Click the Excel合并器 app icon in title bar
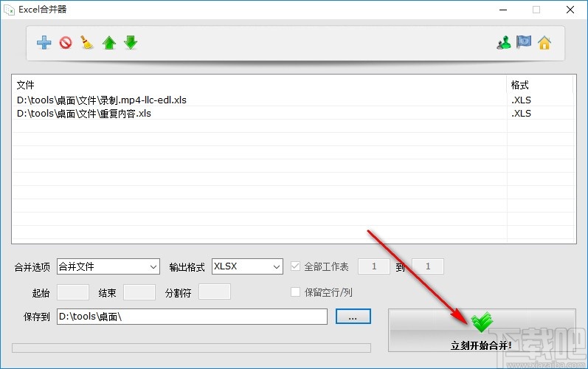The image size is (588, 369). pyautogui.click(x=9, y=10)
